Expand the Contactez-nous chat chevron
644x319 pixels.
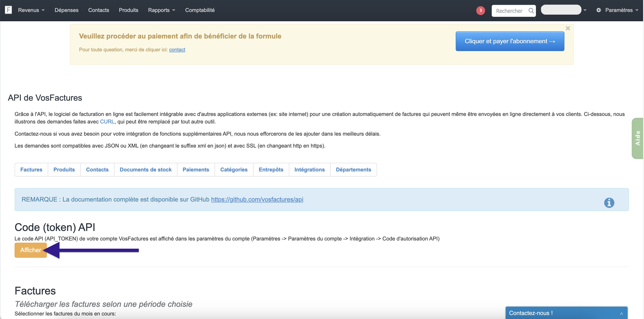click(x=621, y=313)
